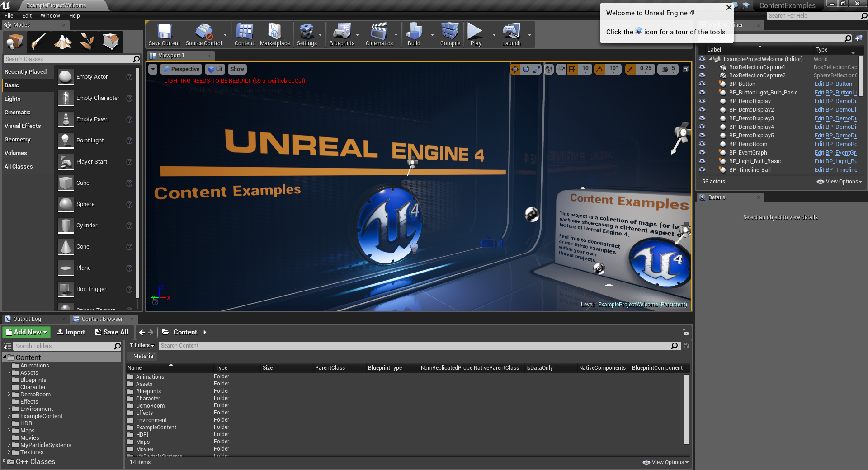Open the Cinematics toolbar icon
This screenshot has width=868, height=470.
[x=379, y=34]
